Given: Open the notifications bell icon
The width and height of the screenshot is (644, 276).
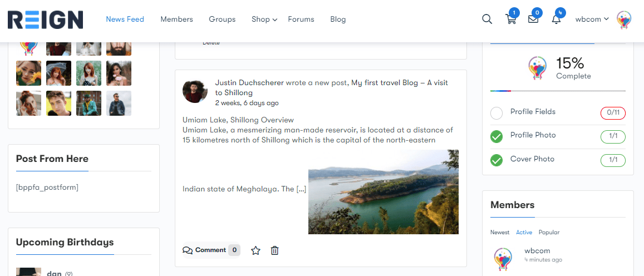Looking at the screenshot, I should click(x=556, y=19).
